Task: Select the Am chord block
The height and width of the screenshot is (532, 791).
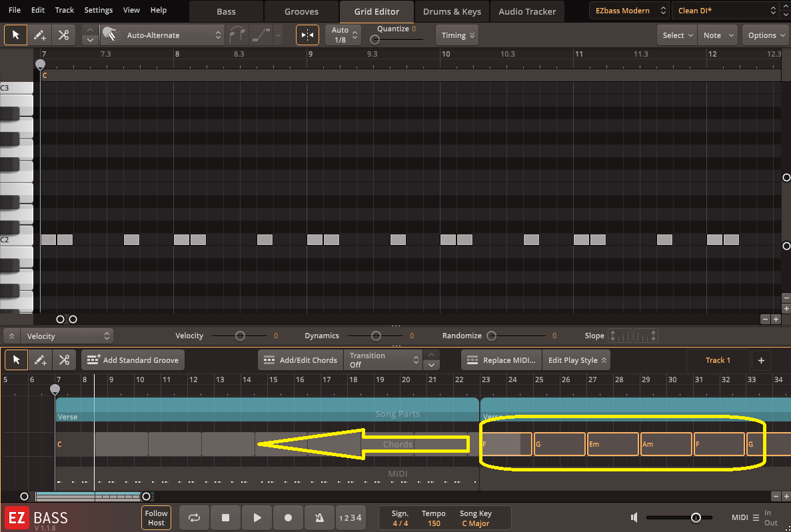Action: 666,444
